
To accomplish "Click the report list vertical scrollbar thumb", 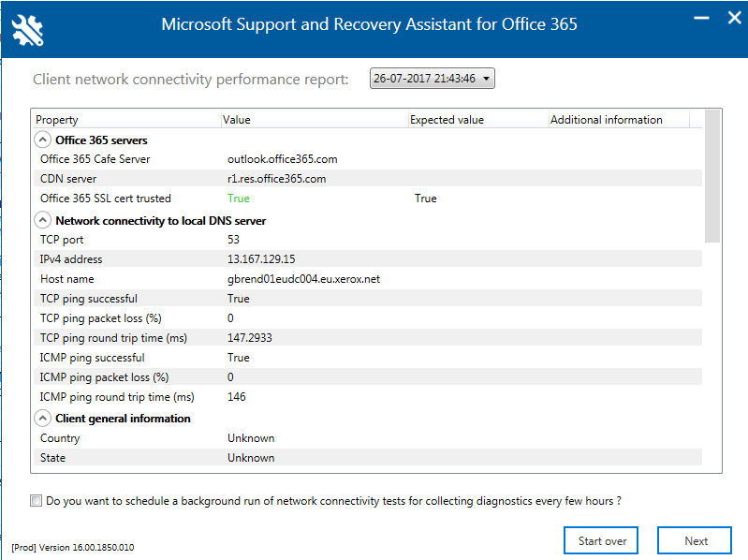I will pos(712,175).
